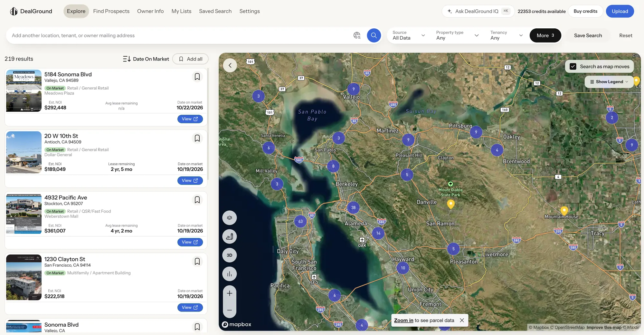Image resolution: width=644 pixels, height=335 pixels.
Task: Uncheck Search as map moves
Action: [573, 66]
